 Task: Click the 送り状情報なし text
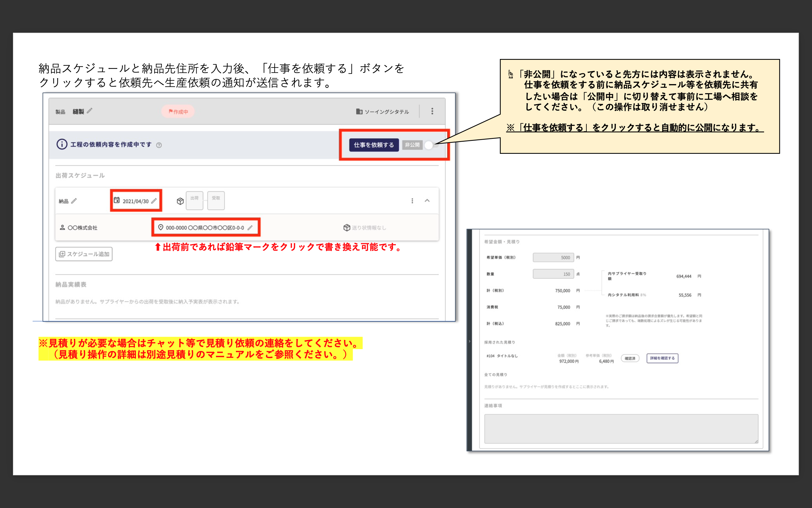point(369,228)
